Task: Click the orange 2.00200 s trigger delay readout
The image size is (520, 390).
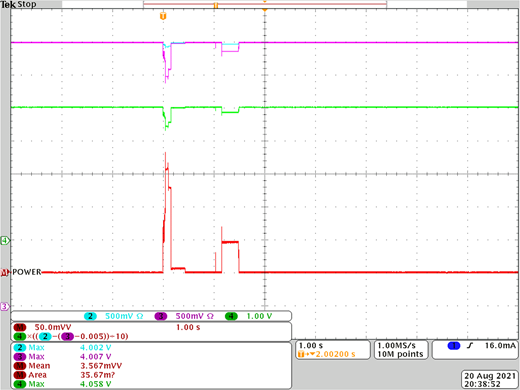Action: [x=327, y=354]
